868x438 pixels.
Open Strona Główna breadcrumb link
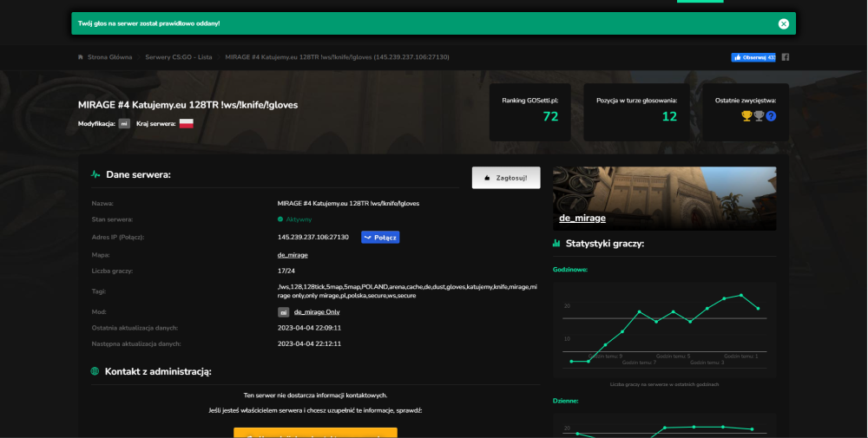(x=109, y=57)
